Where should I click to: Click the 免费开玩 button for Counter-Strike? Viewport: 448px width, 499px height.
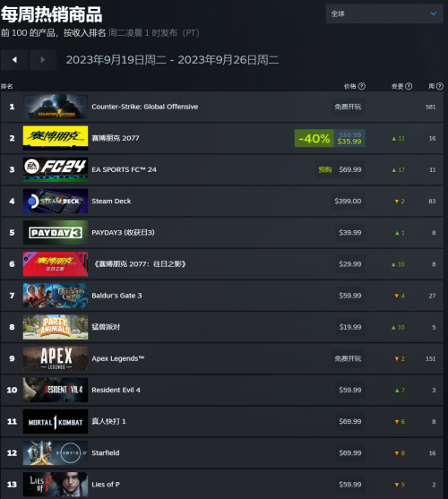[x=348, y=107]
